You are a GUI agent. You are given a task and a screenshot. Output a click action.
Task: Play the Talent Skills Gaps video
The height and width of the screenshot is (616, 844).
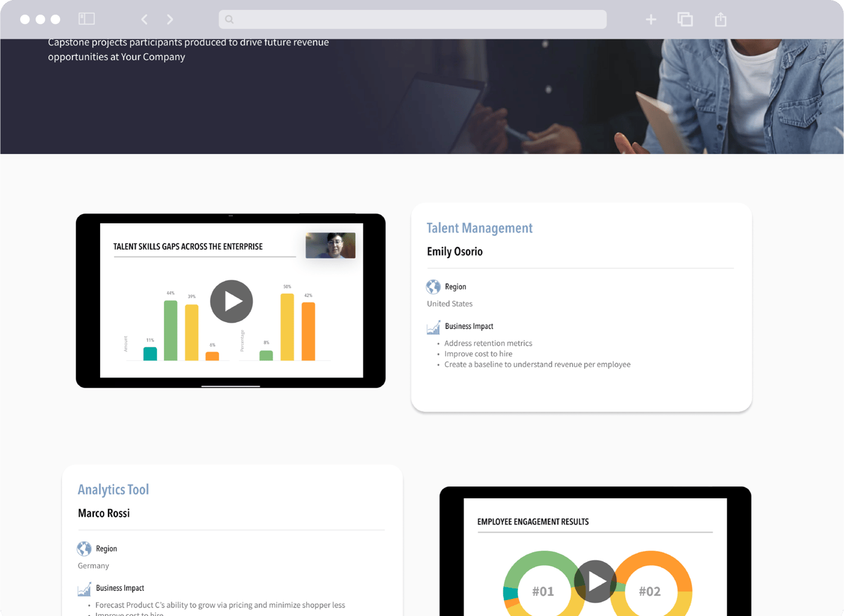coord(231,301)
